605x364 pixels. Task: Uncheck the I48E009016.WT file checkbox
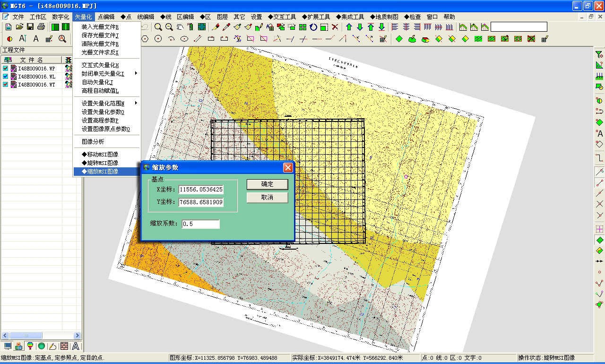[x=5, y=84]
